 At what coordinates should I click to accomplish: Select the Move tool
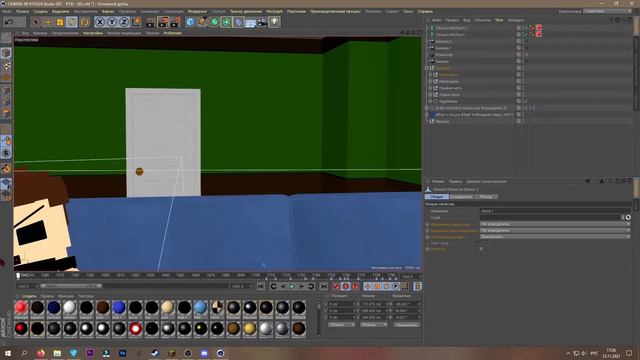[x=48, y=22]
